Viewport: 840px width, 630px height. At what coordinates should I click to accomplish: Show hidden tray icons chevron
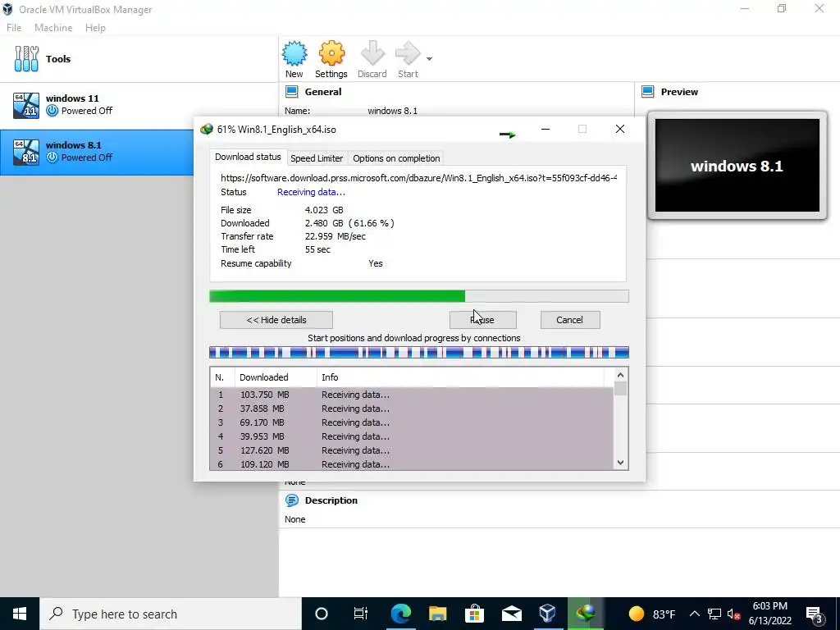[x=694, y=614]
